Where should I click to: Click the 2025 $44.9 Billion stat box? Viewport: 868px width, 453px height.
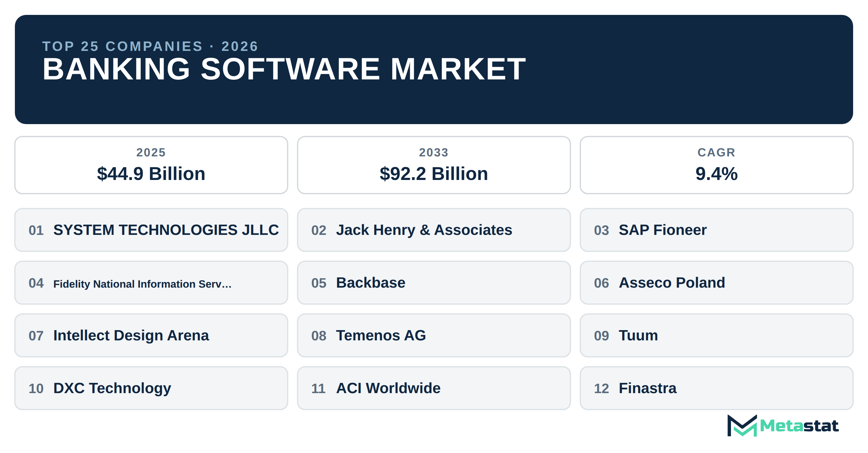(x=151, y=165)
